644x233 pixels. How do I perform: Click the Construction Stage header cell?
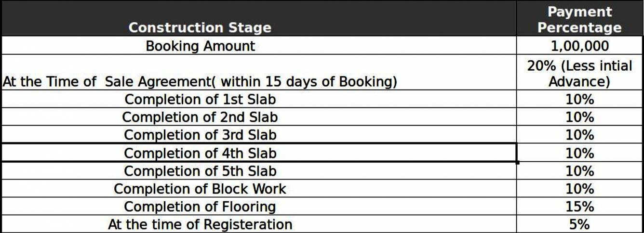click(200, 27)
